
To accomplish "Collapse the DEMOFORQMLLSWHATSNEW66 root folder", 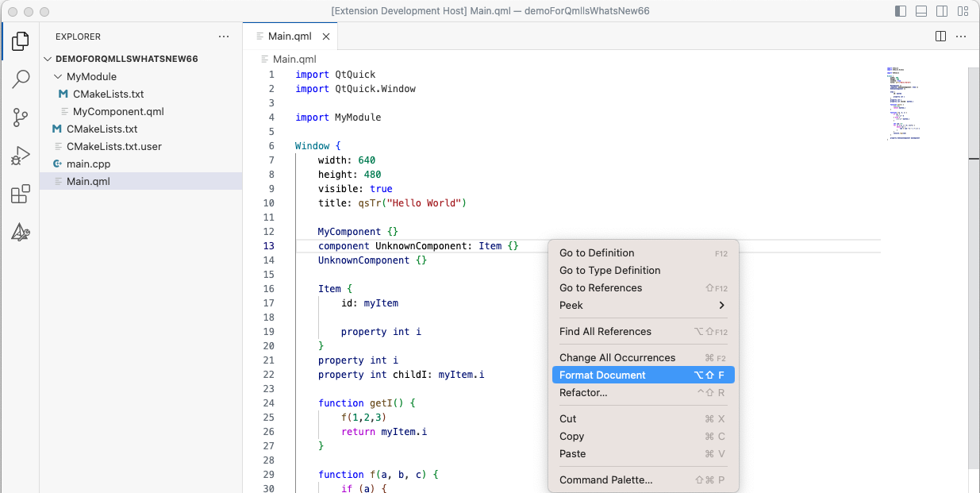I will pos(49,58).
